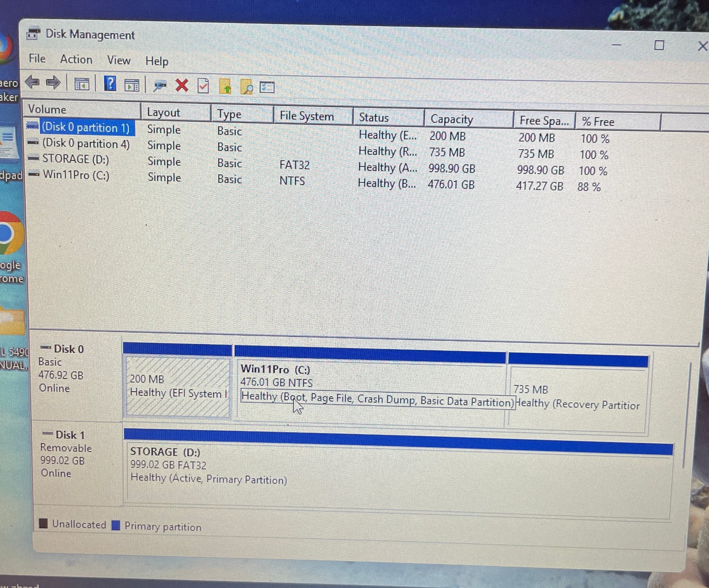Open the File menu
Screen dimensions: 709x588
pos(37,58)
